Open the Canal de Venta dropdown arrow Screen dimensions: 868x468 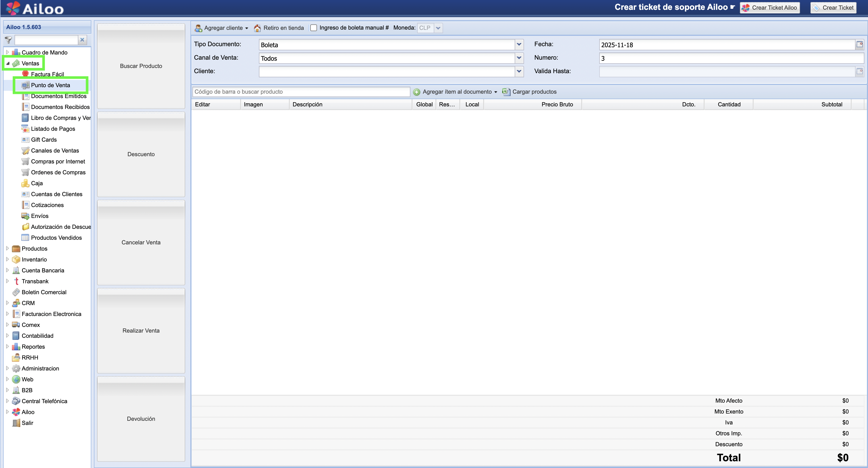[x=519, y=58]
